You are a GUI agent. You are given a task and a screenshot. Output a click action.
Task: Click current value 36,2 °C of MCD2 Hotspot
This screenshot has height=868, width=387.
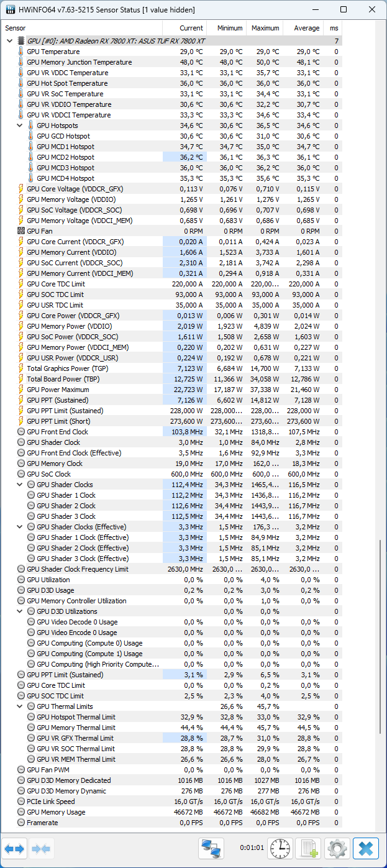pyautogui.click(x=191, y=157)
